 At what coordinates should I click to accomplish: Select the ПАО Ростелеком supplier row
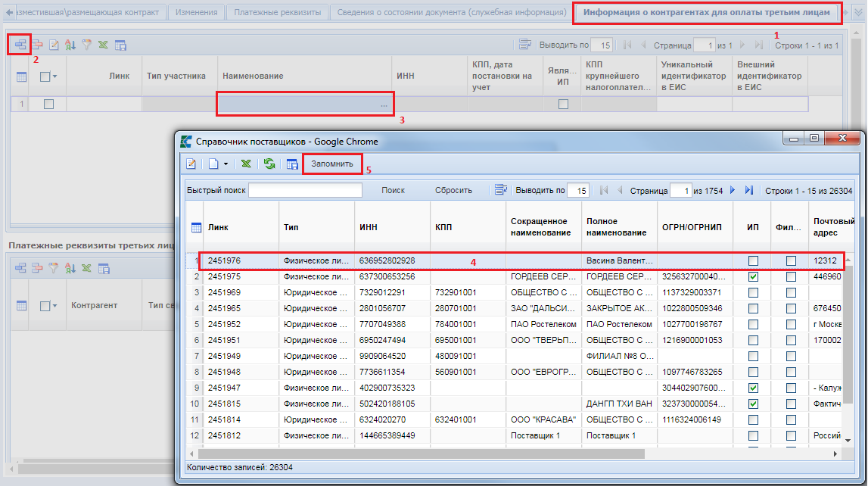515,324
